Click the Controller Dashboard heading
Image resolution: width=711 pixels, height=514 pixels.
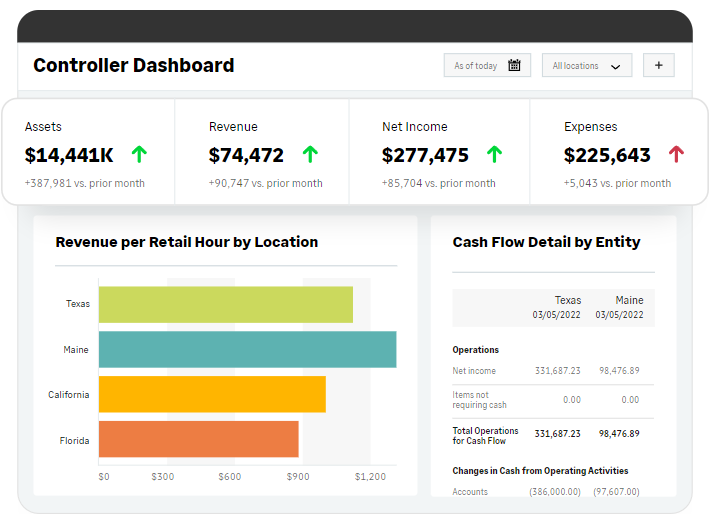coord(134,65)
